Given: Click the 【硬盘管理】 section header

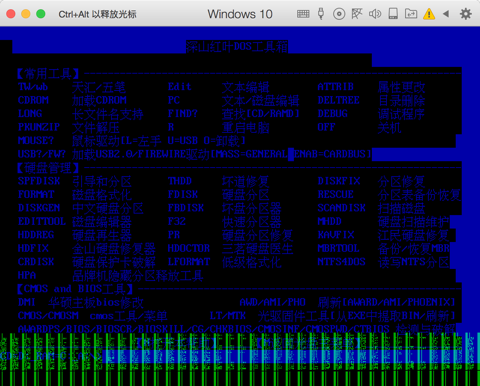Looking at the screenshot, I should 48,168.
